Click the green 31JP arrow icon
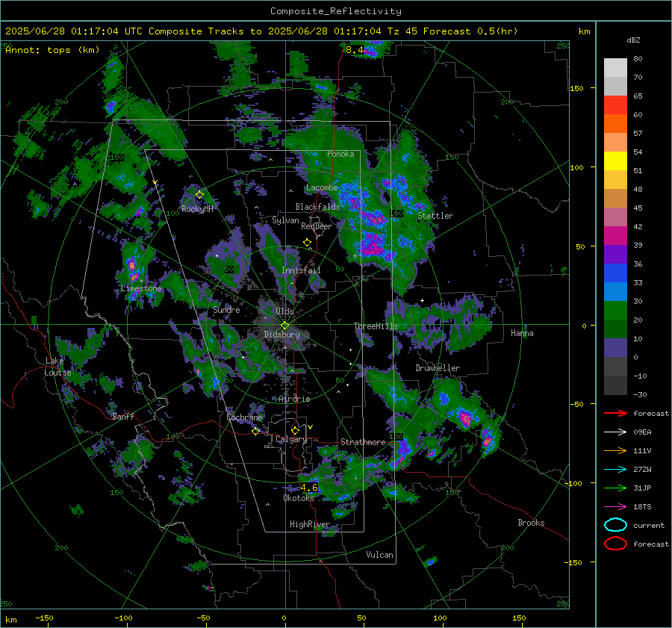This screenshot has height=628, width=672. click(615, 488)
